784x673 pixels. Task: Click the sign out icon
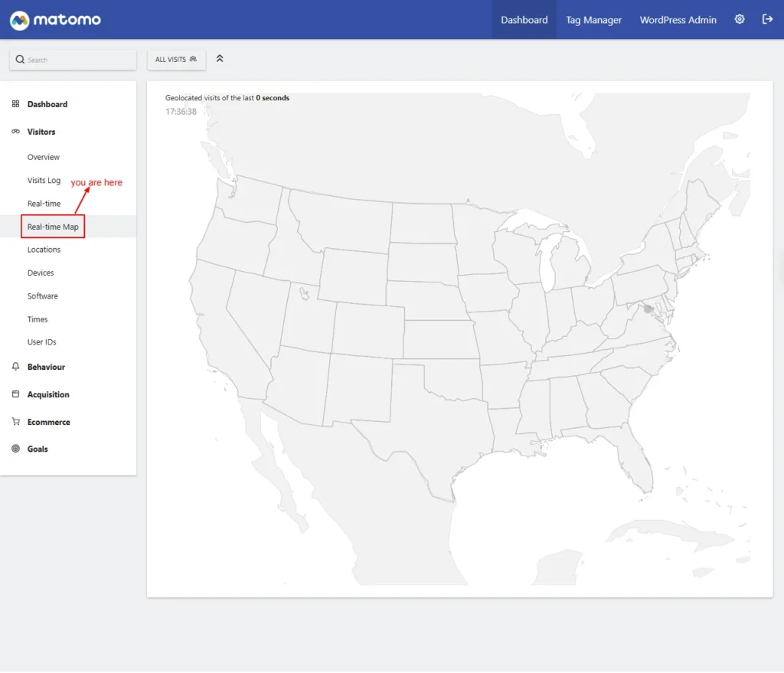[x=767, y=20]
